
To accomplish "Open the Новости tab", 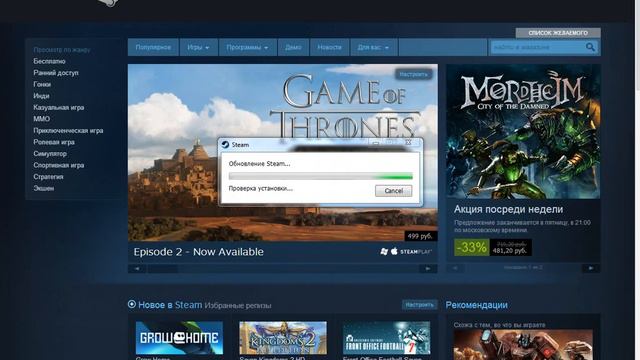I will click(x=329, y=47).
